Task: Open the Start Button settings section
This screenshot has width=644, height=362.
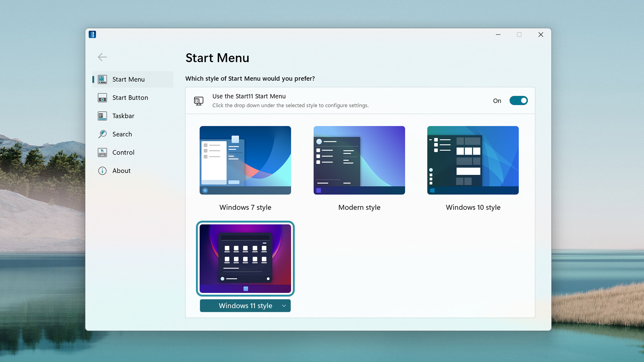Action: 129,97
